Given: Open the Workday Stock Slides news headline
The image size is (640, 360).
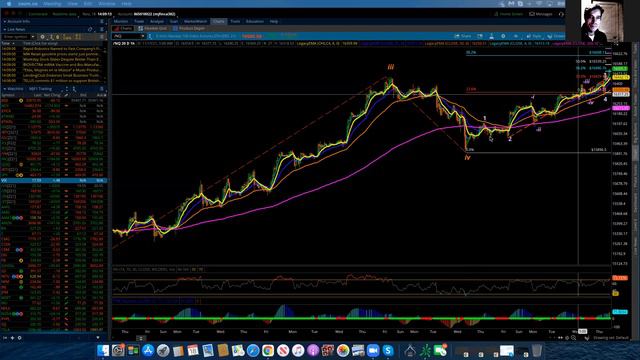Looking at the screenshot, I should coord(61,59).
